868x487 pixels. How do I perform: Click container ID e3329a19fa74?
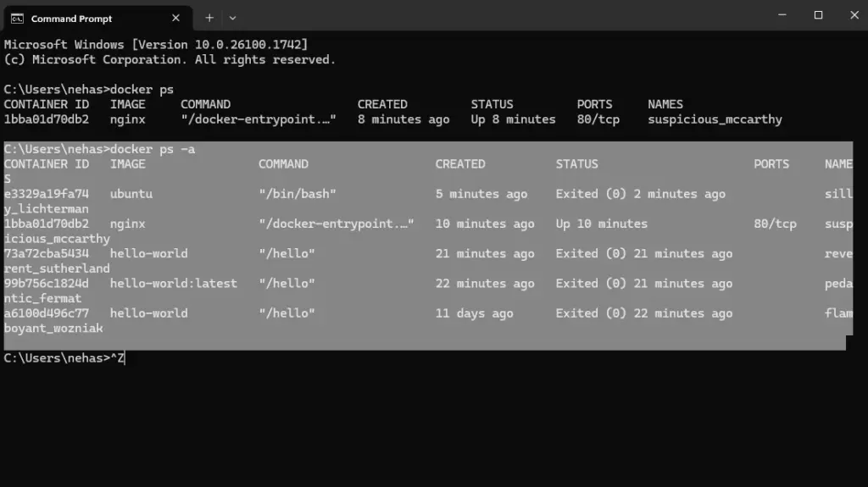46,194
